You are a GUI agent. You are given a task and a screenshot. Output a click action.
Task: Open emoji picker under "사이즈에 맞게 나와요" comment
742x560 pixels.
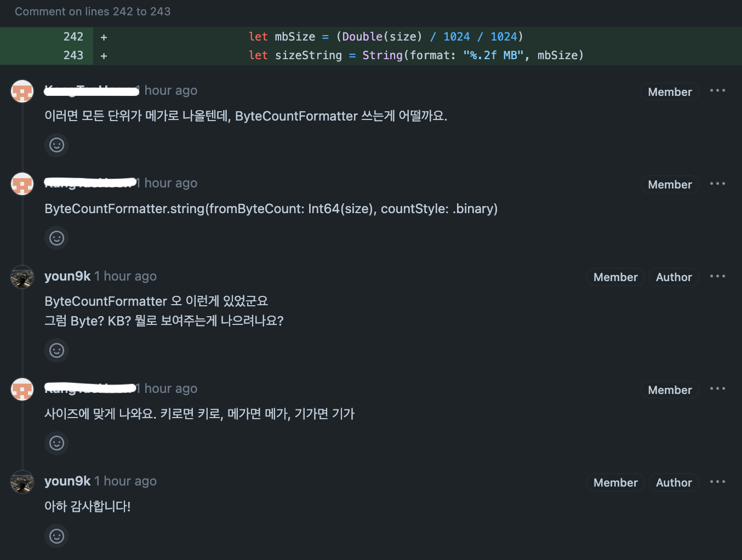point(56,443)
